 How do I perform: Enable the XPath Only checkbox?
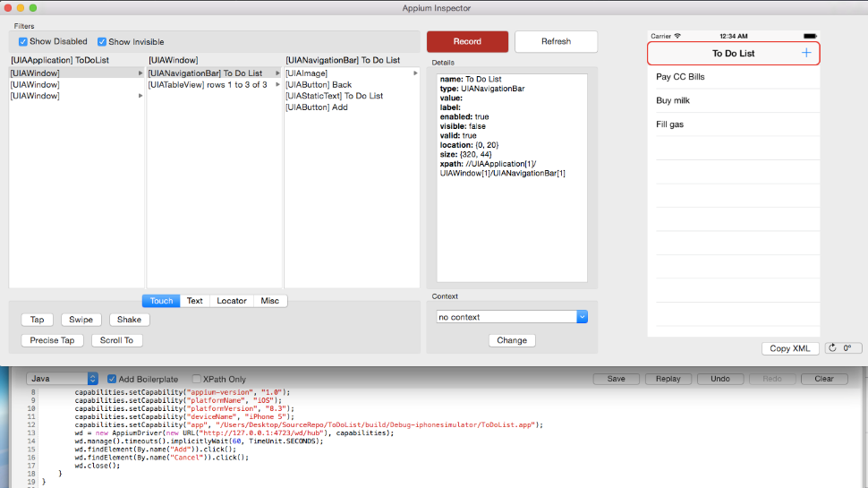pyautogui.click(x=197, y=379)
